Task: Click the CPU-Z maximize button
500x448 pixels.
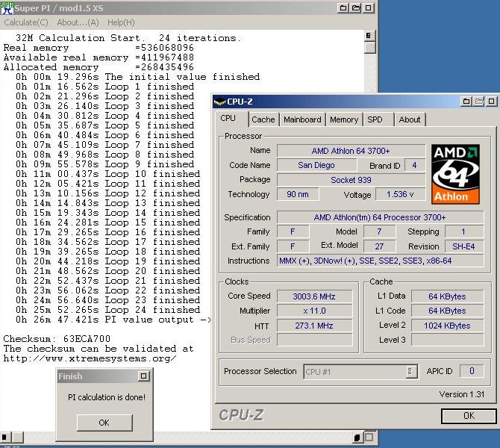Action: click(x=479, y=102)
